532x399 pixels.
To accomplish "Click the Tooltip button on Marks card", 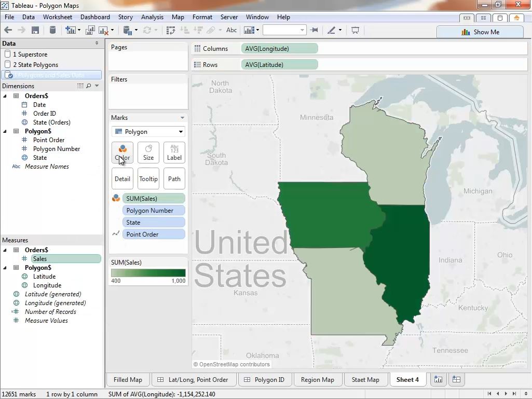I will [148, 179].
